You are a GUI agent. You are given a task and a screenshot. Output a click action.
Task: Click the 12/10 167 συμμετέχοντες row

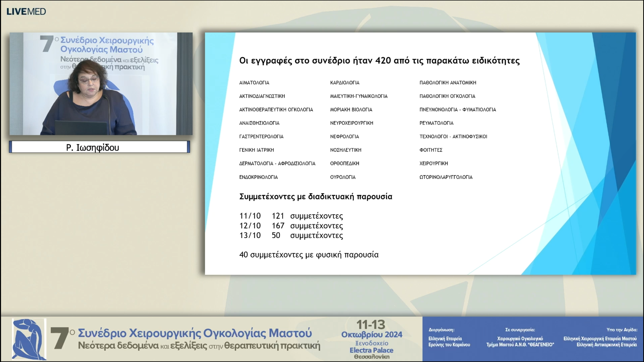coord(291,226)
